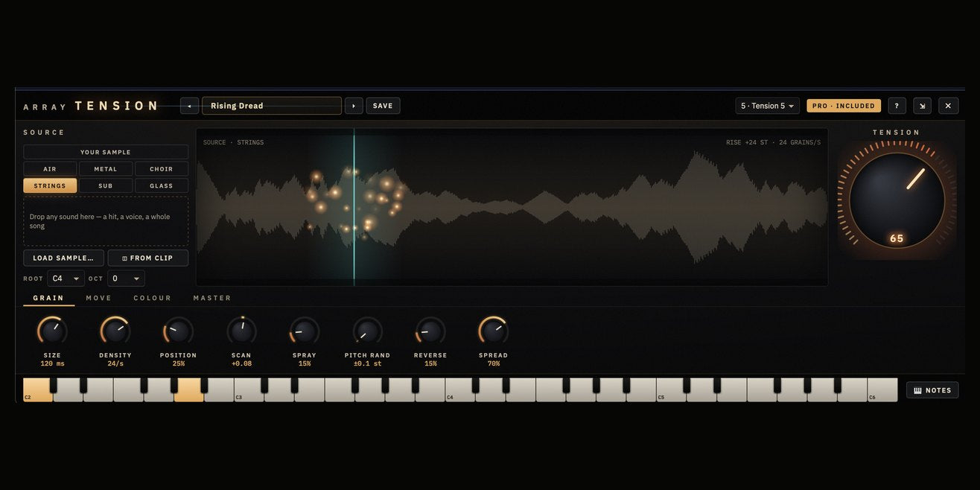The height and width of the screenshot is (490, 980).
Task: Select the Air source
Action: (x=50, y=169)
